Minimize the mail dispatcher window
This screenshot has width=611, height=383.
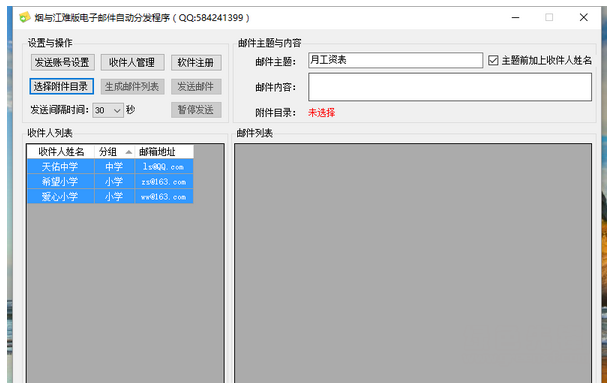point(515,18)
